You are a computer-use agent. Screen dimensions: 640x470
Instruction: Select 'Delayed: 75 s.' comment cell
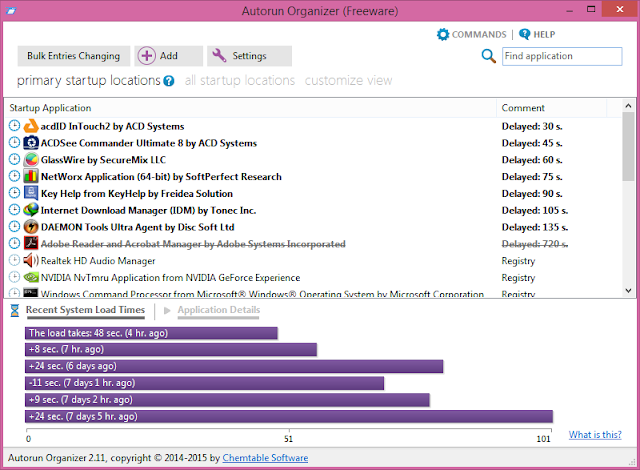[x=532, y=177]
